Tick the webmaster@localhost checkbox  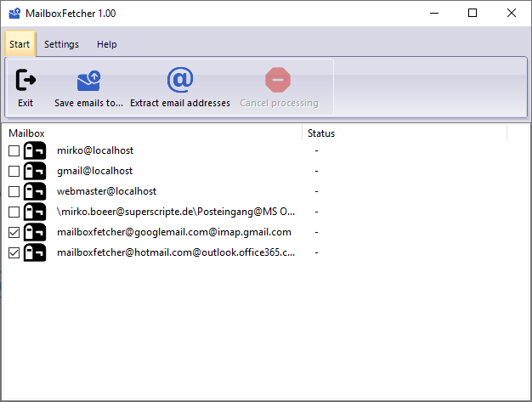coord(14,191)
